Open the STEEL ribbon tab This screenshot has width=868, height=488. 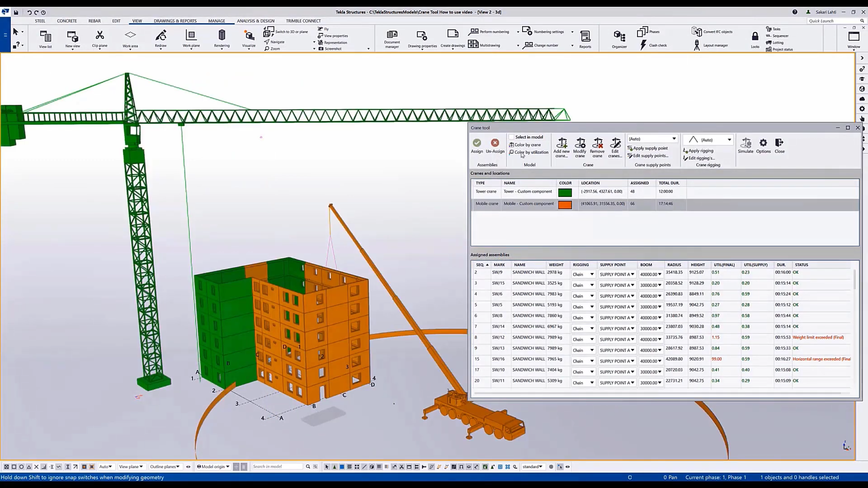(40, 21)
